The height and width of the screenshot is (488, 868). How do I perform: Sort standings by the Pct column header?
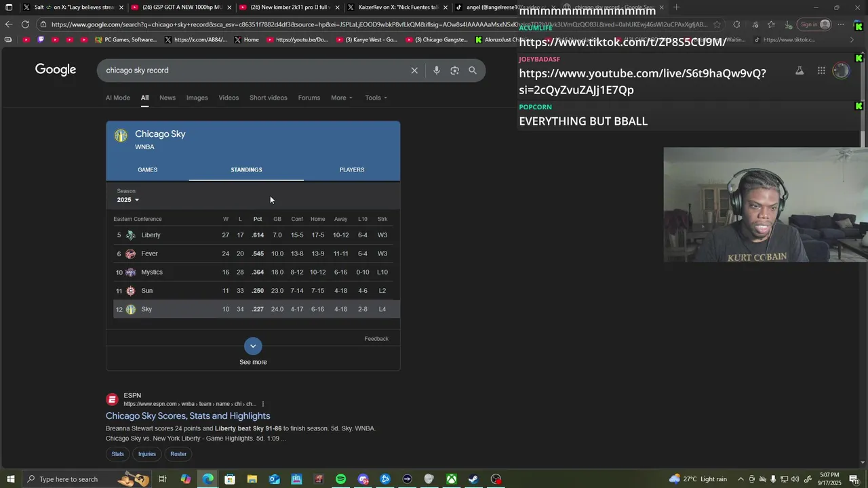(x=258, y=219)
